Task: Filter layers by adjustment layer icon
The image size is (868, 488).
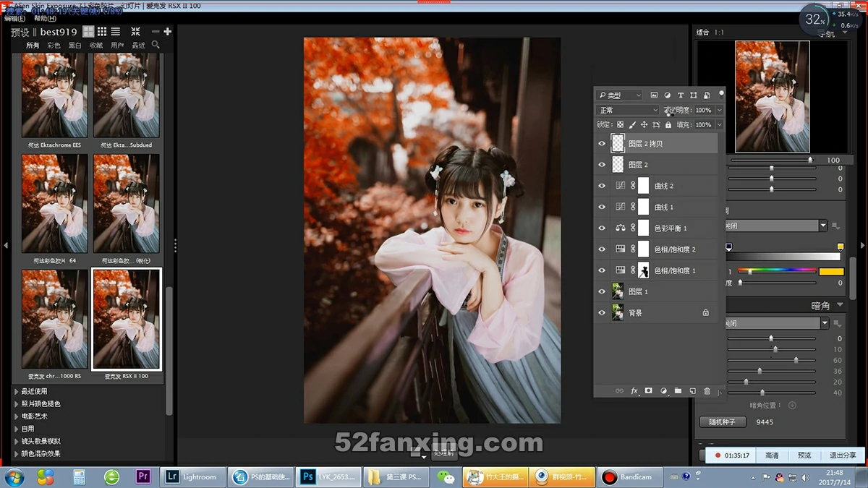Action: 668,95
